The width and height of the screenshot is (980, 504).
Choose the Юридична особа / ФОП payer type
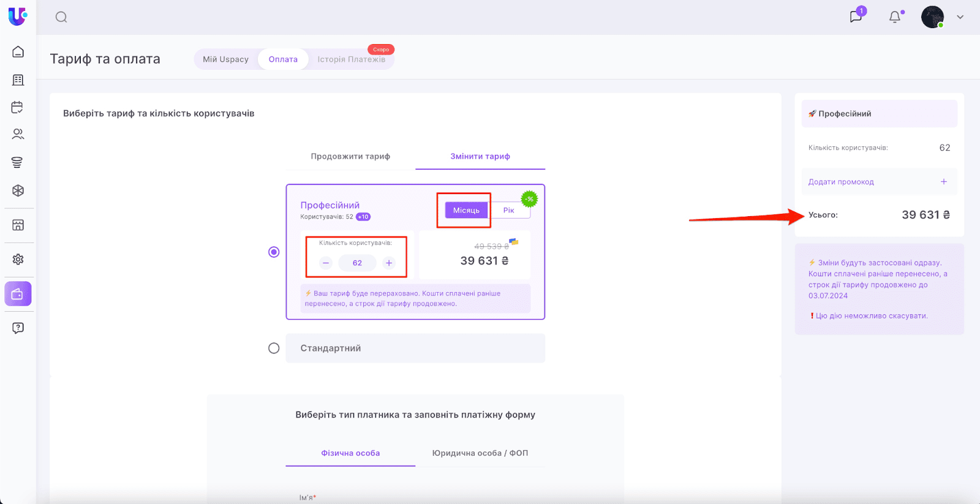(480, 453)
